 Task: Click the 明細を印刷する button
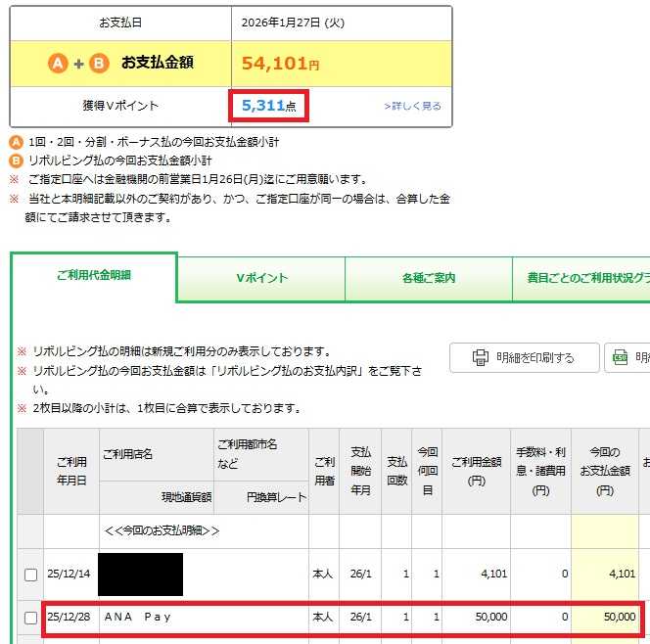click(x=525, y=357)
